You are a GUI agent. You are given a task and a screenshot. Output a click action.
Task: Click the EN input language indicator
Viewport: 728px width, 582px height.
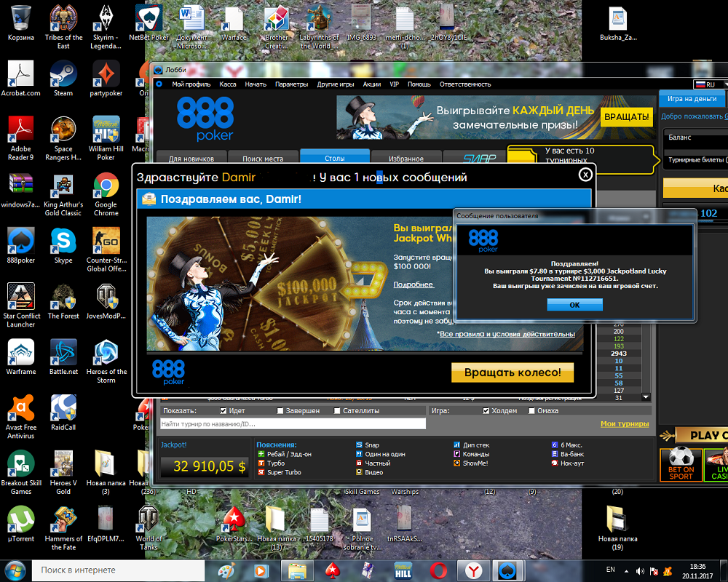[611, 570]
